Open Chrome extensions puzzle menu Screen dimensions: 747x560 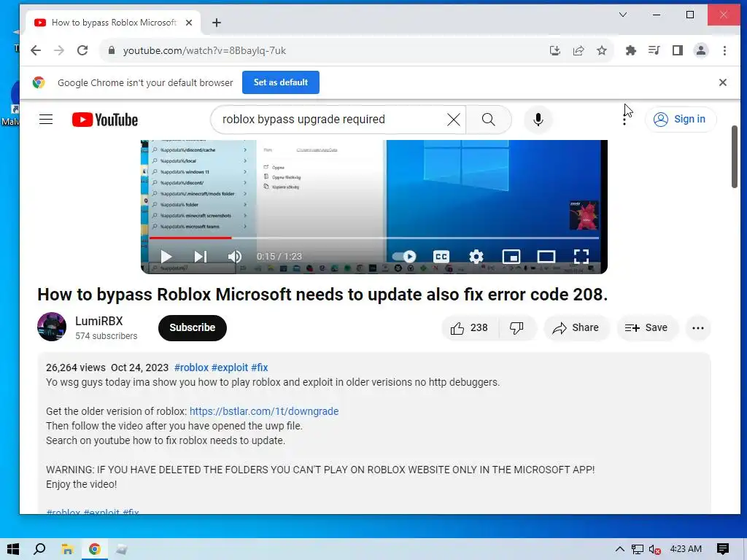point(631,50)
